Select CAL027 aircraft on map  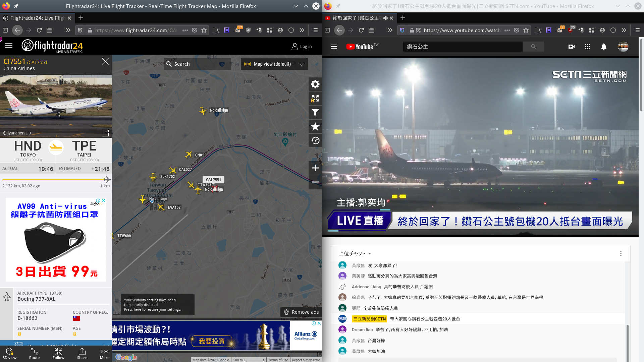click(x=173, y=170)
